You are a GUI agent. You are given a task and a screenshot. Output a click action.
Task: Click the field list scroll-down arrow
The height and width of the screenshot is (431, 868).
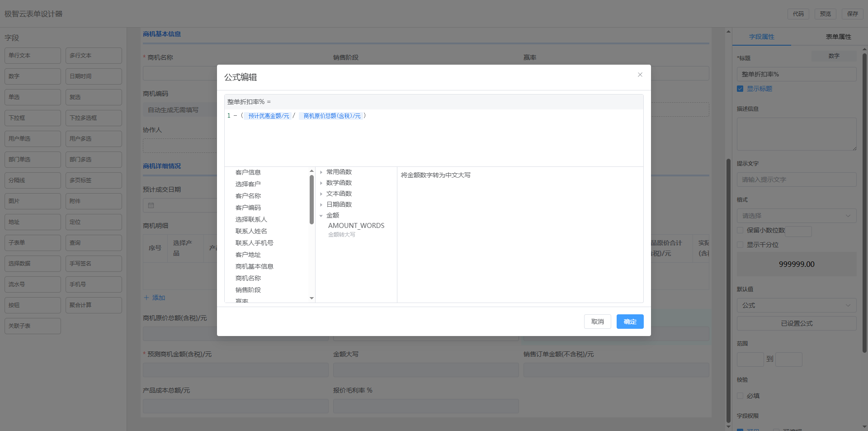tap(311, 298)
